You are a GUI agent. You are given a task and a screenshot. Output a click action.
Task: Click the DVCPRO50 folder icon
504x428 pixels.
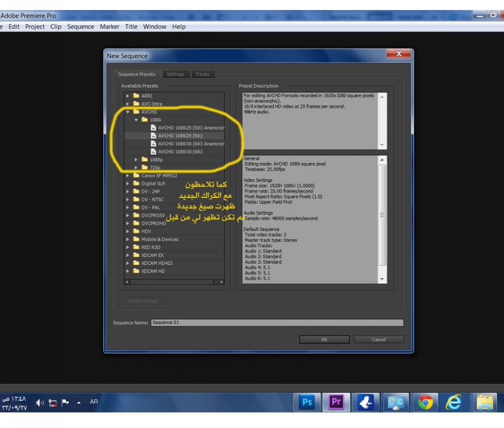click(x=136, y=215)
